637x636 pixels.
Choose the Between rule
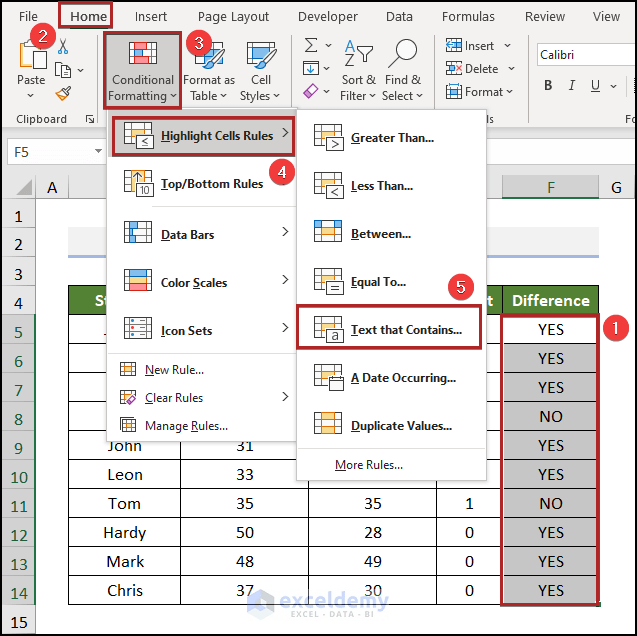(x=391, y=234)
